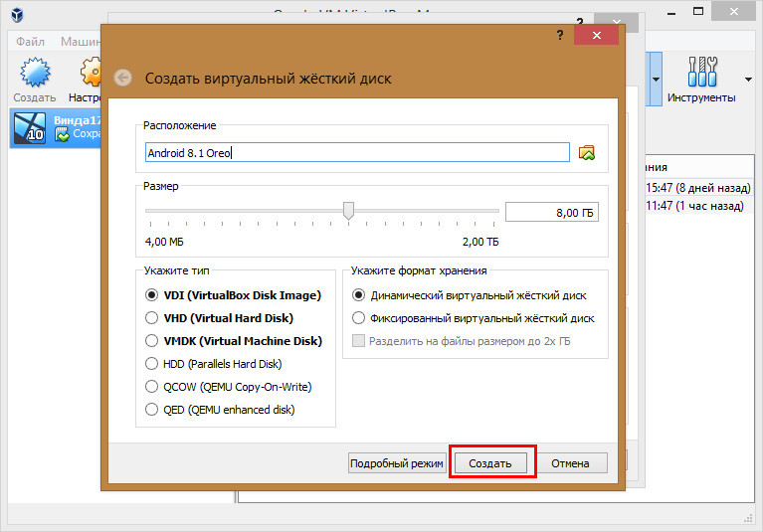Click the 8,00 ГБ size field
Screen dimensions: 763x532
(x=552, y=213)
